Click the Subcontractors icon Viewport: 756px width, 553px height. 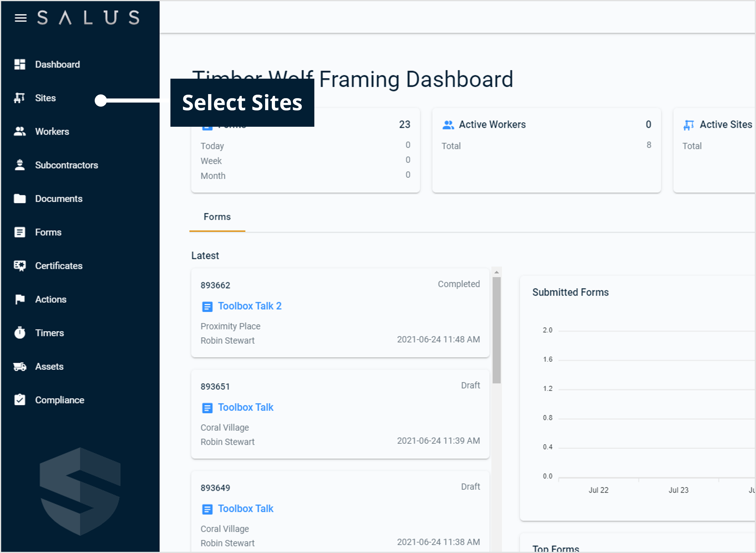pyautogui.click(x=20, y=165)
